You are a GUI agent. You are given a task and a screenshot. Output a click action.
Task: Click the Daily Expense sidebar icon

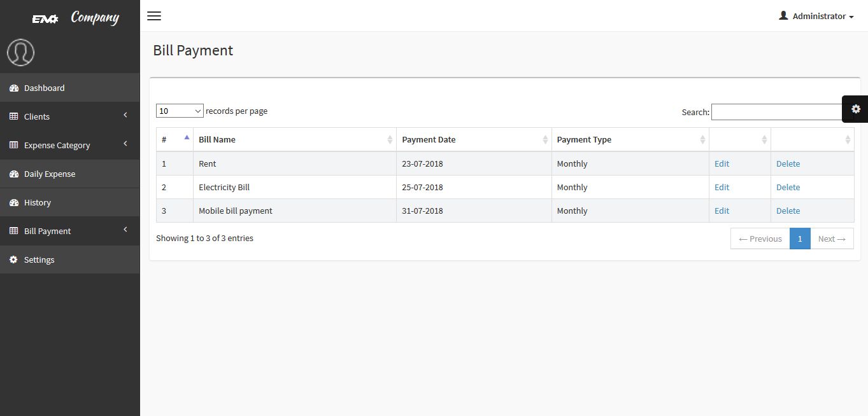14,174
